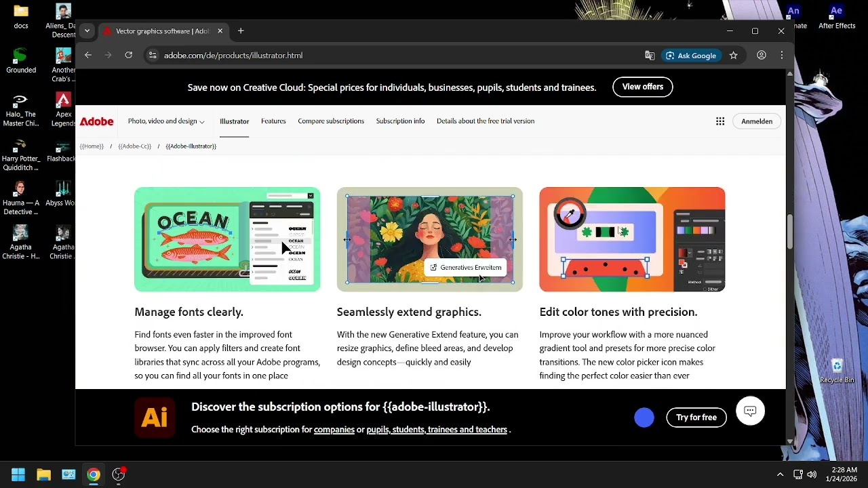This screenshot has width=868, height=488.
Task: Bookmark this page with the star icon
Action: [x=734, y=56]
